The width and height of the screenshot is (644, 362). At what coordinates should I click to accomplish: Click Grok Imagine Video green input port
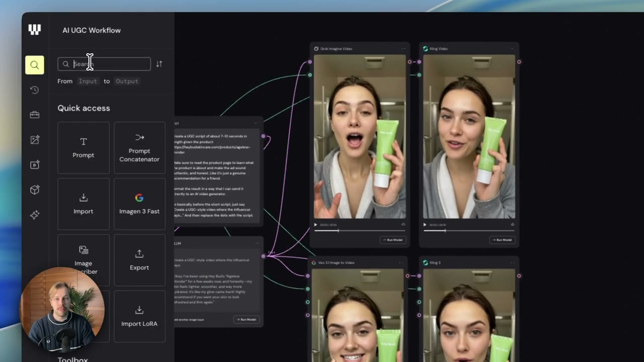(x=310, y=75)
